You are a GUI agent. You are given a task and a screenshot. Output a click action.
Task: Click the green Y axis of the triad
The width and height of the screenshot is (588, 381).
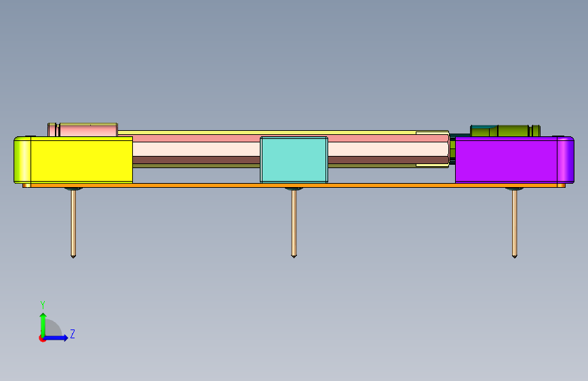point(43,324)
